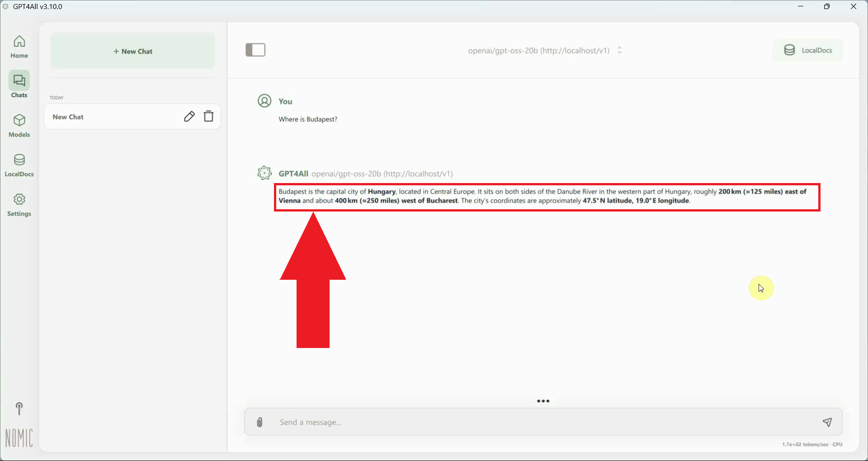Switch to the Chats view
The height and width of the screenshot is (461, 868).
tap(19, 85)
